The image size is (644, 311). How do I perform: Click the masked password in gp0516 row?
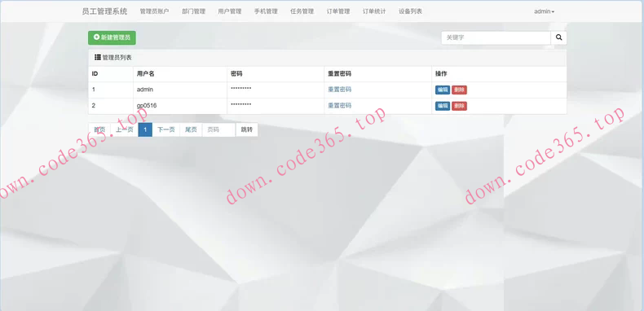[x=241, y=105]
